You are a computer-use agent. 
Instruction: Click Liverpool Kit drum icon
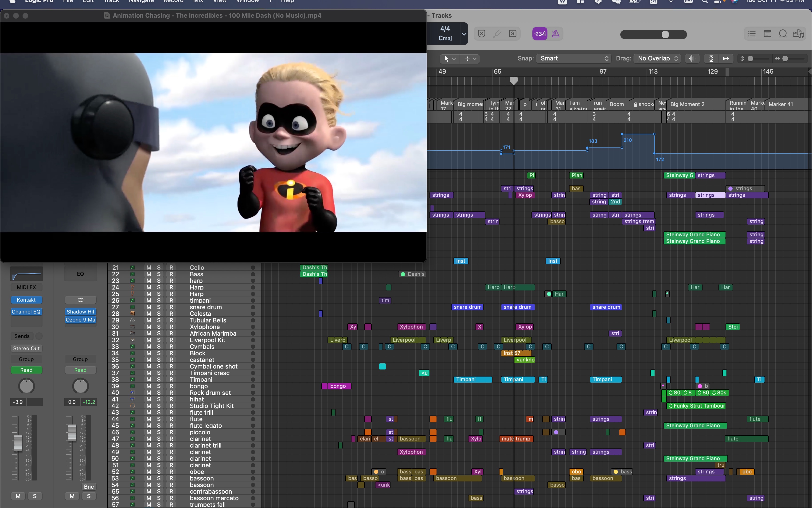coord(133,340)
